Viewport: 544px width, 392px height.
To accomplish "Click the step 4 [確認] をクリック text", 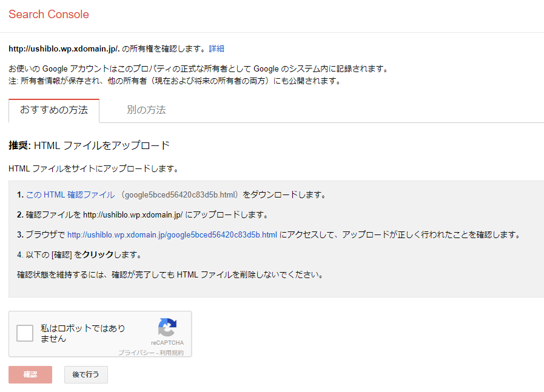I will (x=80, y=254).
